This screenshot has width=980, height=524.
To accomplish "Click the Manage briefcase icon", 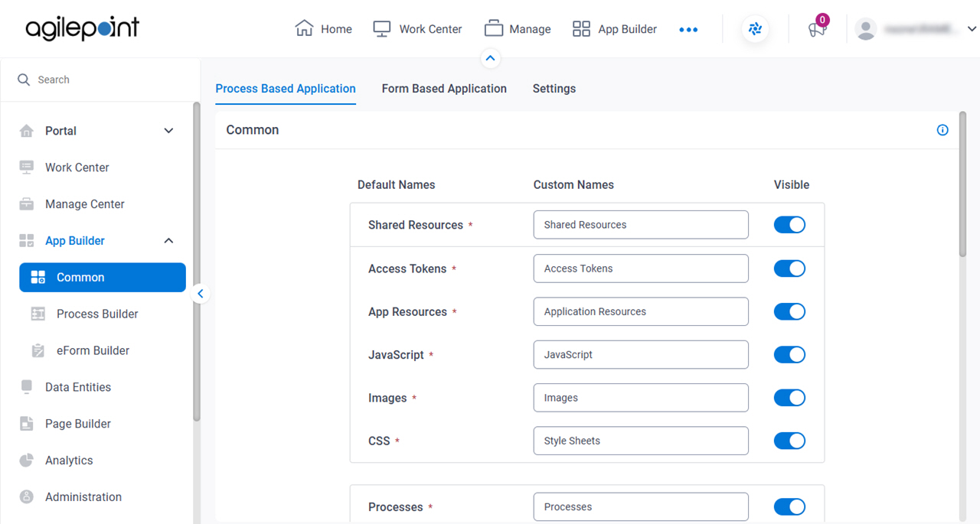I will [x=494, y=29].
